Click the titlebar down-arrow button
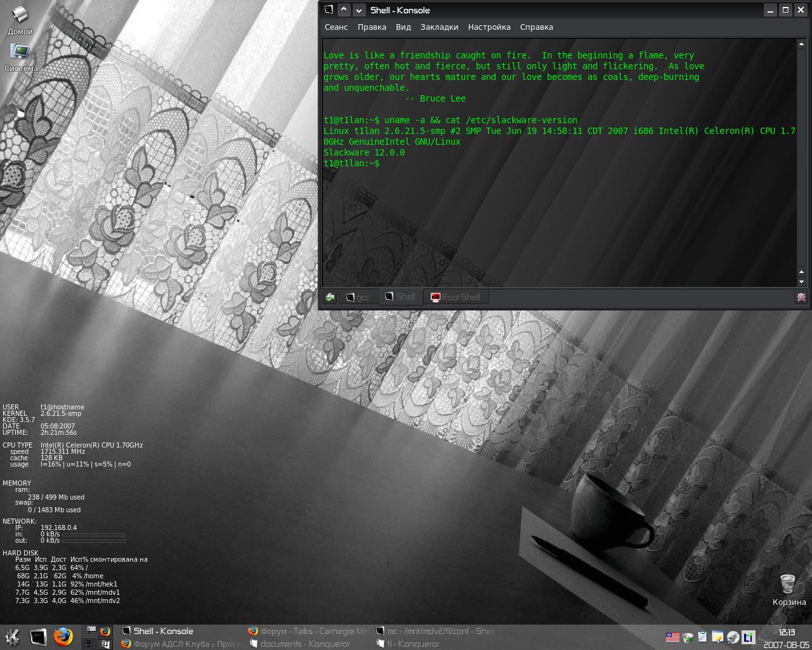This screenshot has width=812, height=650. (359, 10)
